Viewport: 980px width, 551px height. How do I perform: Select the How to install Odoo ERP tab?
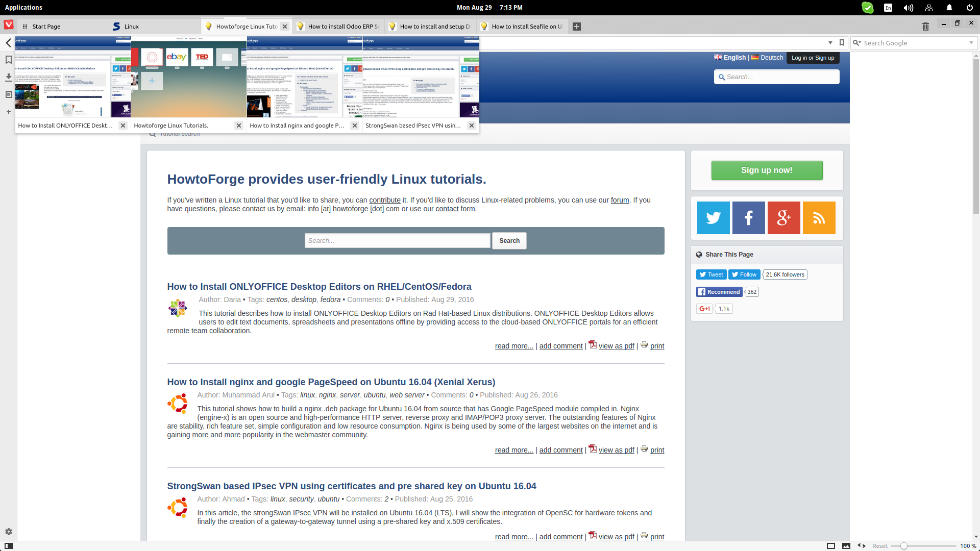[x=339, y=27]
